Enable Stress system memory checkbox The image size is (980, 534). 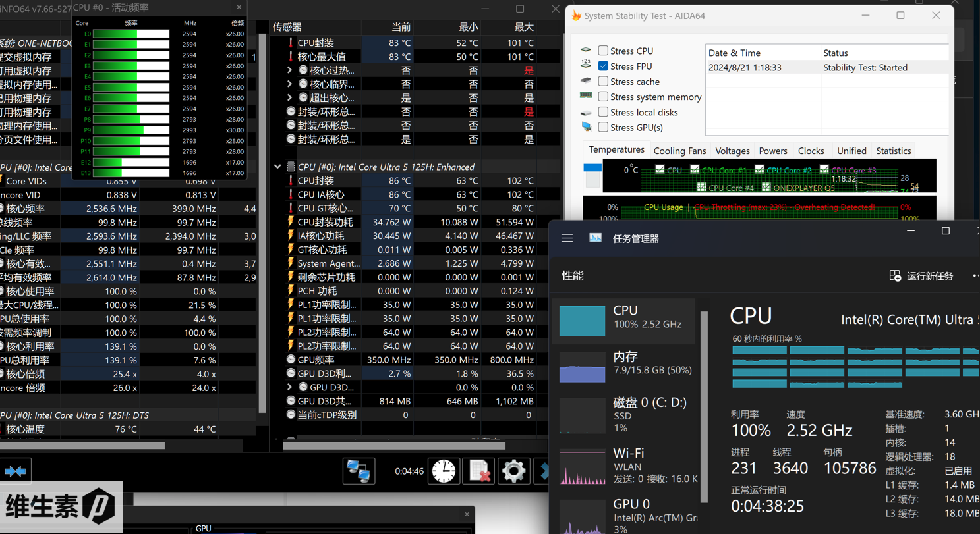click(x=603, y=97)
